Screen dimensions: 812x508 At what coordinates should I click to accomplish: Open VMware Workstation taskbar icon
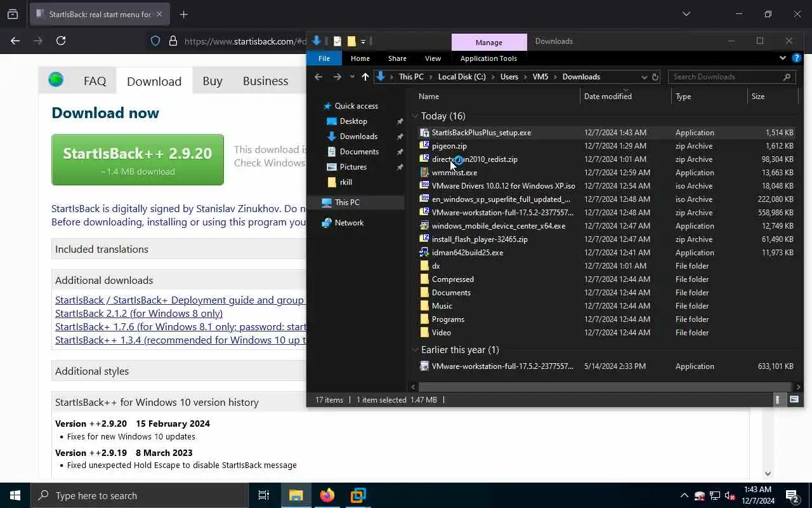(x=358, y=495)
